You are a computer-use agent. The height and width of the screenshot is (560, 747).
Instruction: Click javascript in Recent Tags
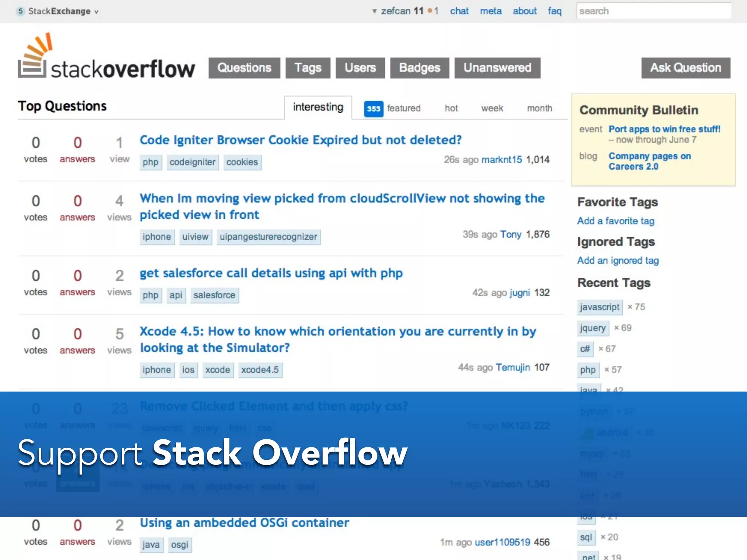(600, 307)
